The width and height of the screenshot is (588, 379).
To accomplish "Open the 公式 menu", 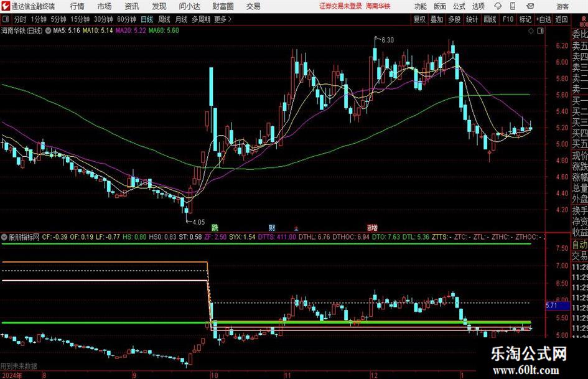I will click(459, 6).
